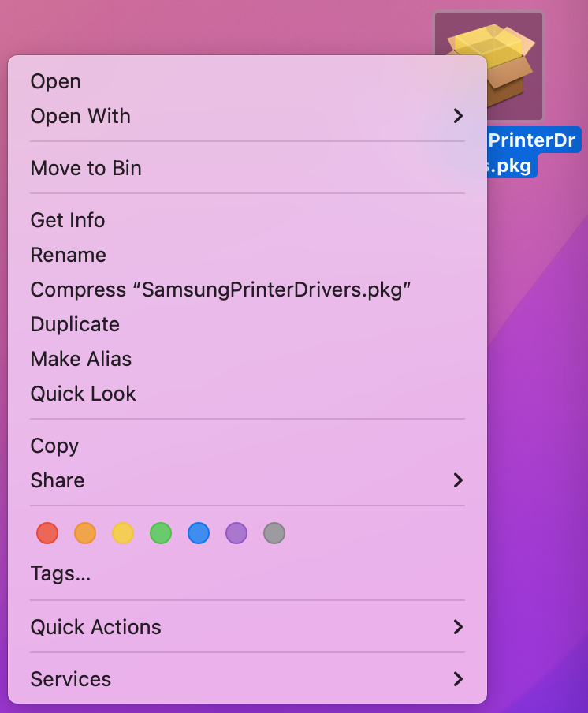Open Quick Look preview
The width and height of the screenshot is (588, 713).
point(247,394)
